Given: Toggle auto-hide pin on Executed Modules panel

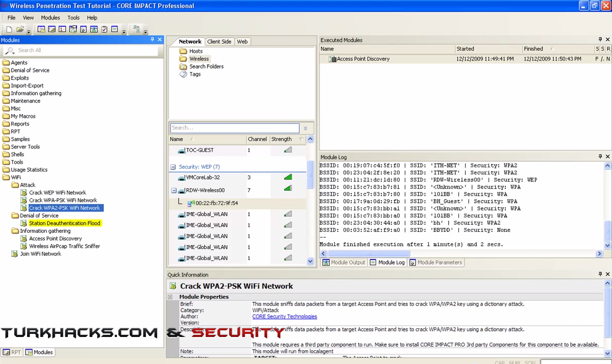Looking at the screenshot, I should click(x=600, y=39).
